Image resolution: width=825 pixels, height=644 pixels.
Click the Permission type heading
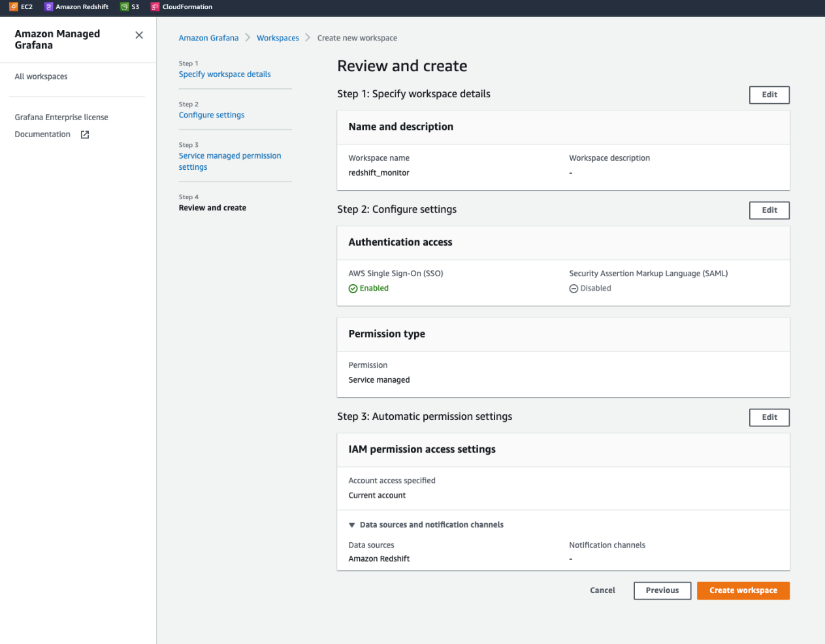click(387, 334)
